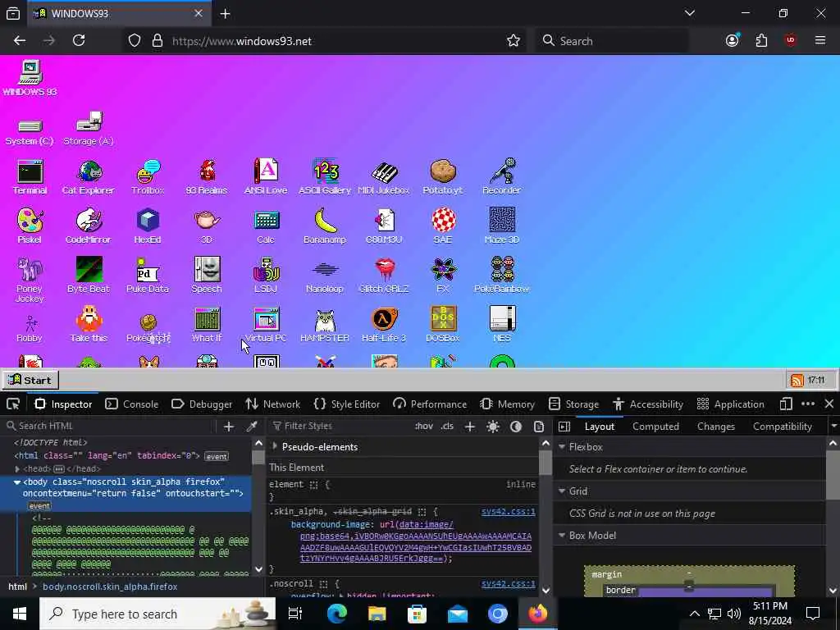Launch ANSI Love desktop icon
Image resolution: width=840 pixels, height=630 pixels.
point(266,177)
